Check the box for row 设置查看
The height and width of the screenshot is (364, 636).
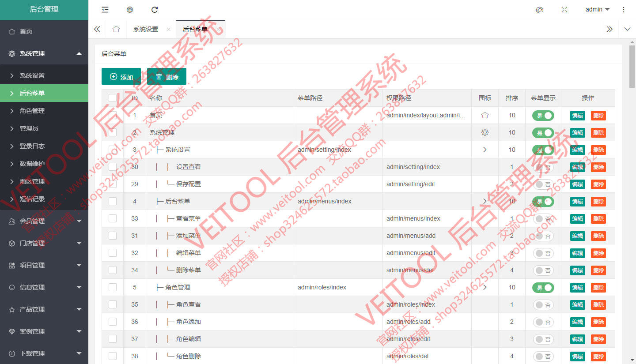click(113, 167)
